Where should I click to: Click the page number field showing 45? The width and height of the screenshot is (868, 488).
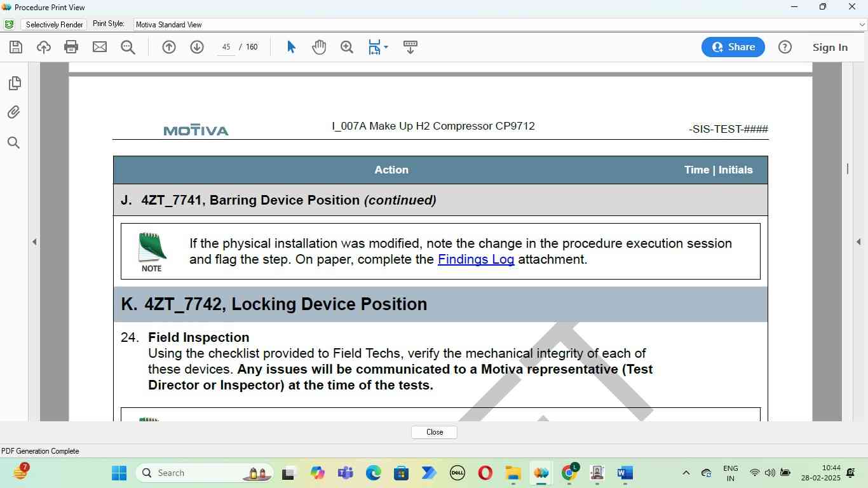pyautogui.click(x=226, y=47)
